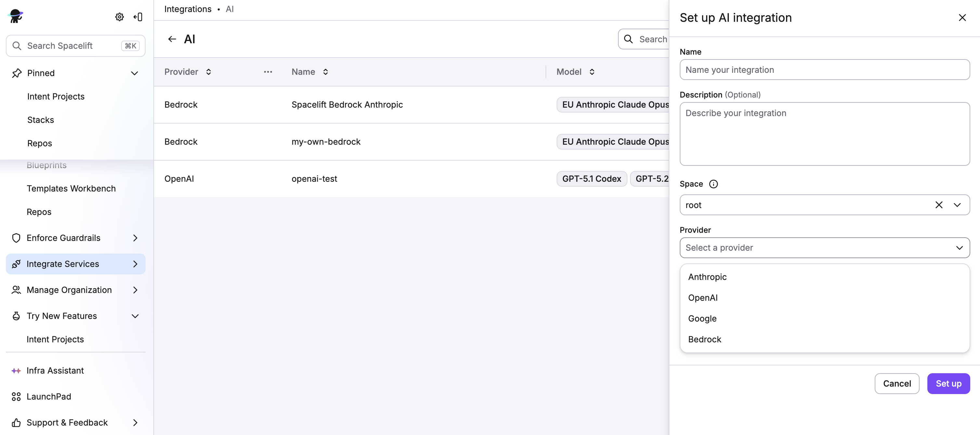Choose OpenAI from provider list

point(824,297)
